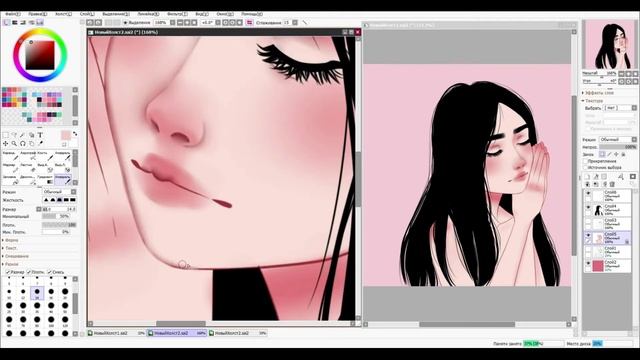The image size is (640, 360).
Task: Toggle the Плотн. pressure checkbox
Action: pyautogui.click(x=29, y=272)
